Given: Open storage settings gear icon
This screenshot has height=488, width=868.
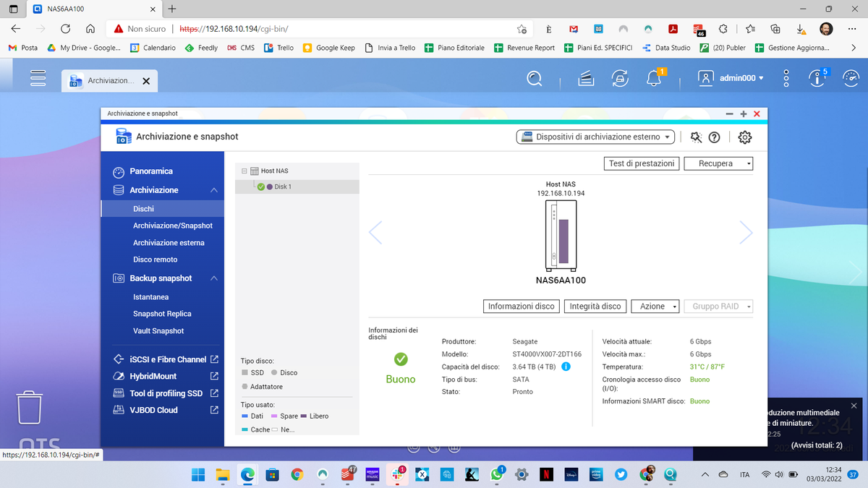Looking at the screenshot, I should point(746,137).
